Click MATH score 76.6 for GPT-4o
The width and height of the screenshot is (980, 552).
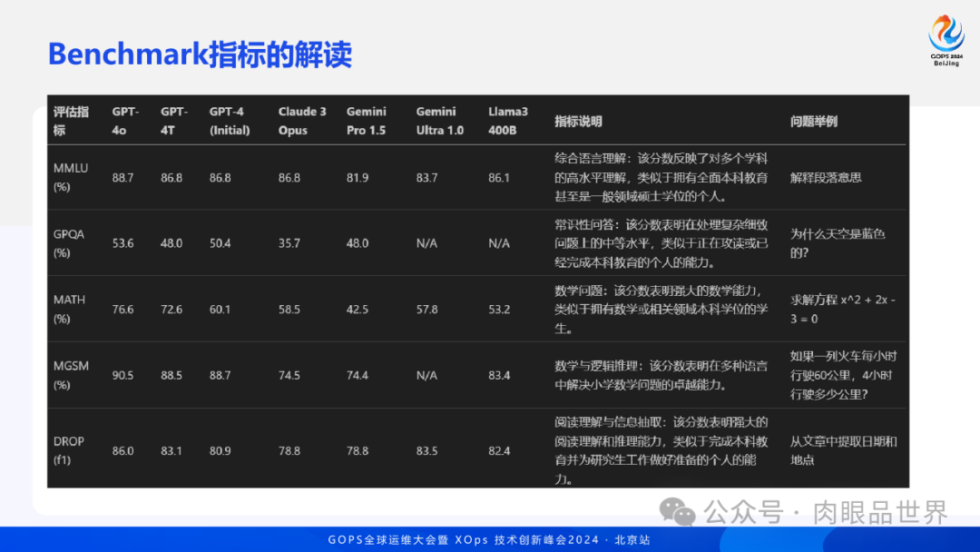point(123,310)
